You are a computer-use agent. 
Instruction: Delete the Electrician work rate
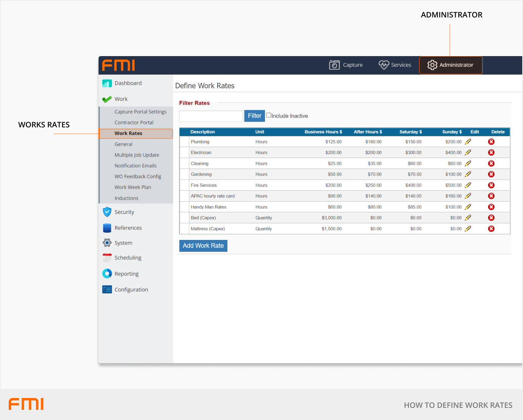(491, 152)
